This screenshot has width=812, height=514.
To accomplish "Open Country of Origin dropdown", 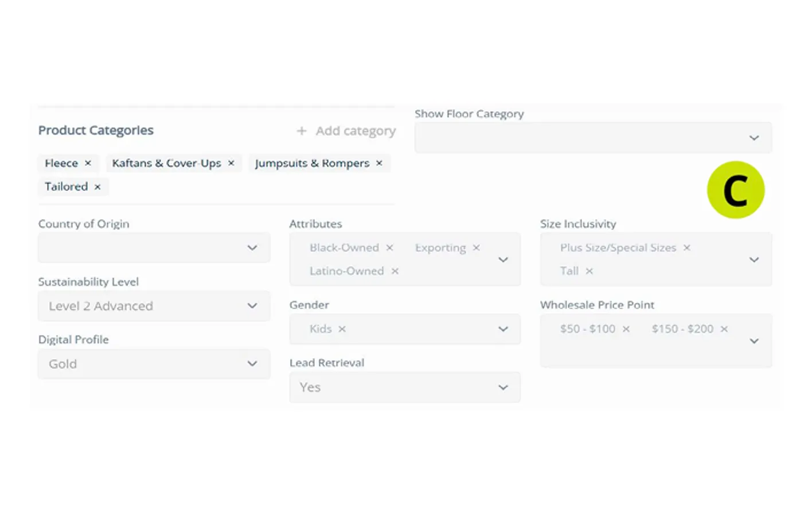I will 154,248.
